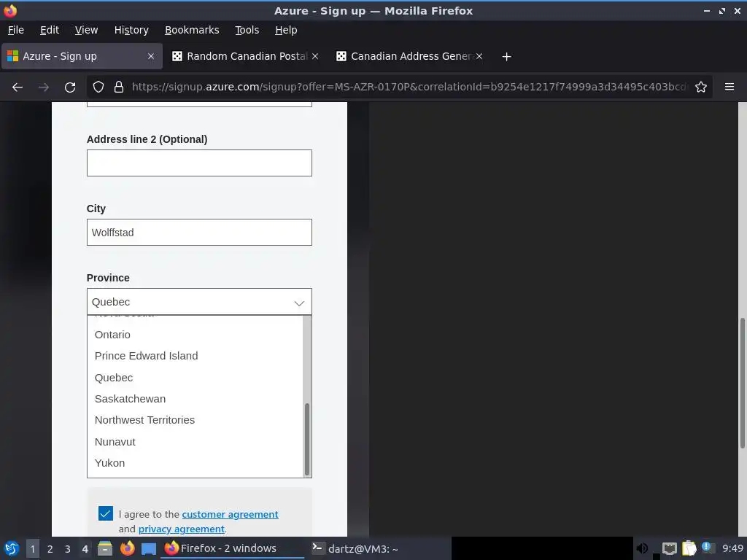This screenshot has height=560, width=747.
Task: Choose Nunavut from the list
Action: tap(195, 442)
